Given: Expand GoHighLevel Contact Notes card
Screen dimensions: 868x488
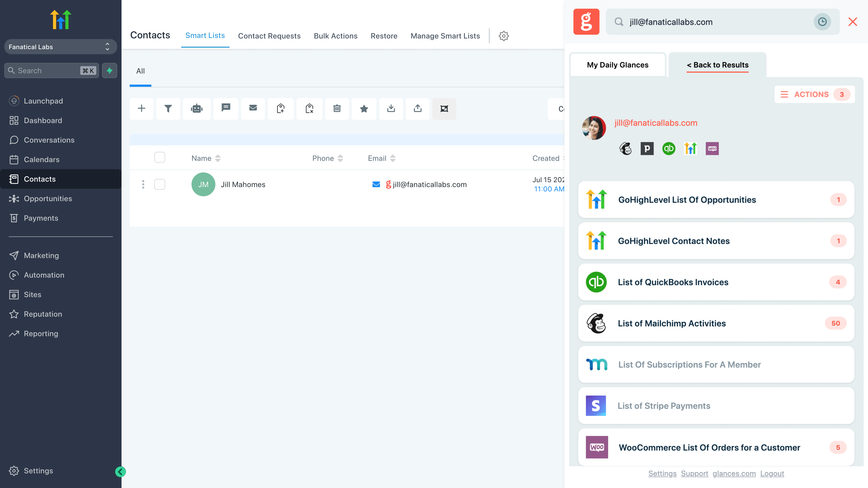Looking at the screenshot, I should pyautogui.click(x=716, y=241).
